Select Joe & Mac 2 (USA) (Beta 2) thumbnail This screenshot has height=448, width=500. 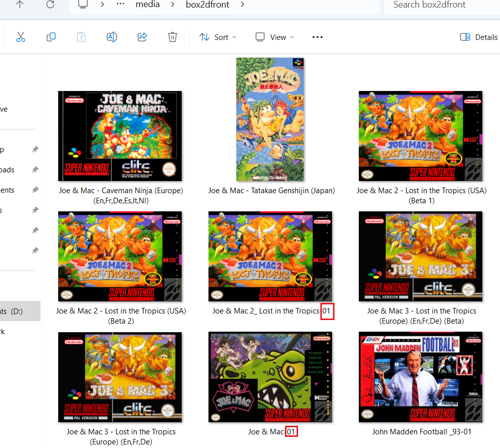pos(120,256)
